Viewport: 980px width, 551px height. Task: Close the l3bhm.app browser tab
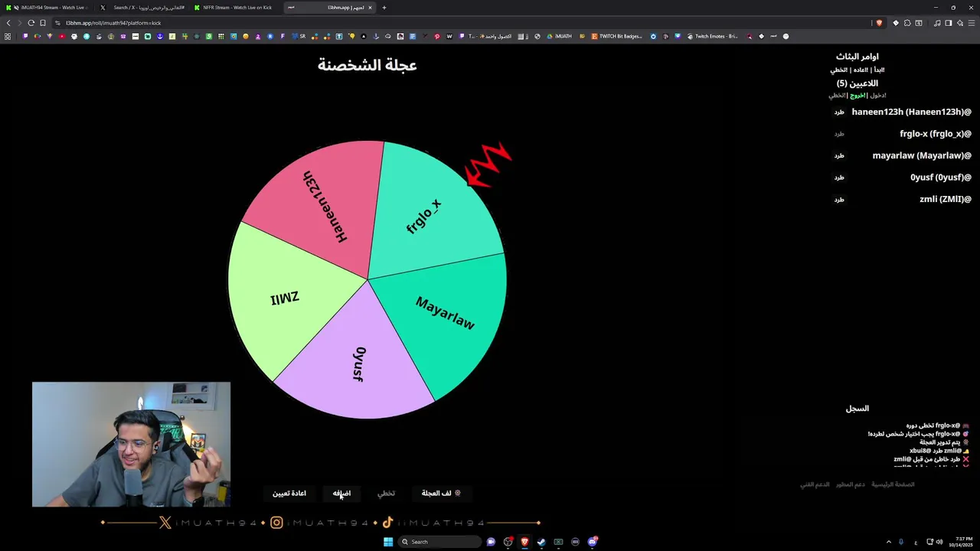(370, 8)
